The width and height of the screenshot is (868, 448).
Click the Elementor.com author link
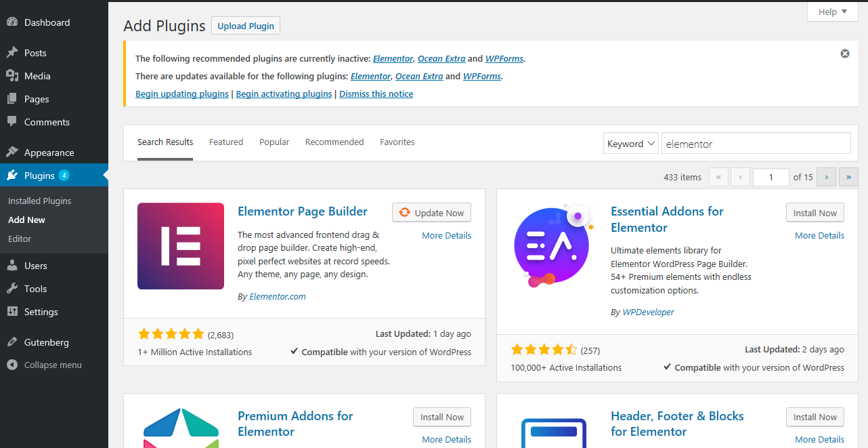coord(278,296)
